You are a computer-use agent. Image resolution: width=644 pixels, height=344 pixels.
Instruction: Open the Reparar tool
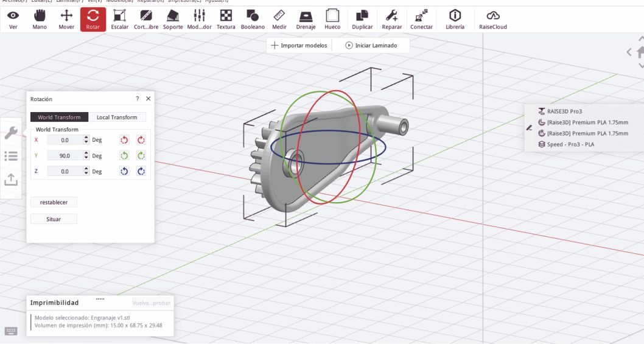pyautogui.click(x=392, y=19)
